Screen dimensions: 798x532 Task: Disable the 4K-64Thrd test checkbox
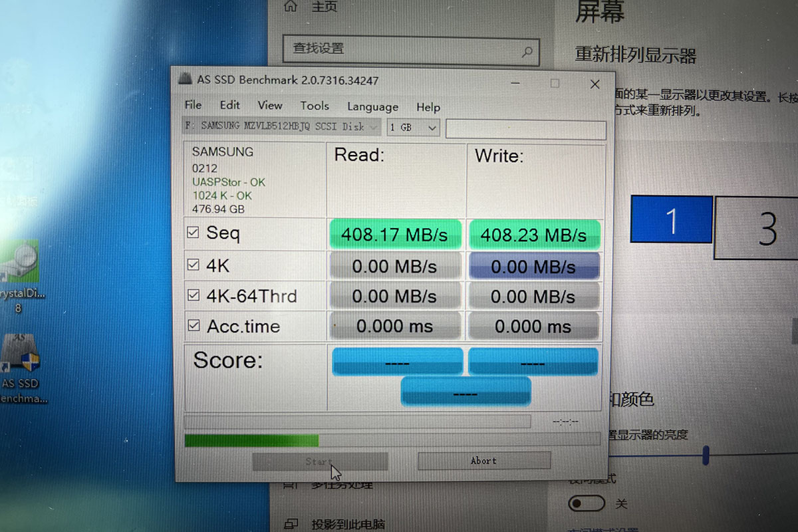pos(194,295)
